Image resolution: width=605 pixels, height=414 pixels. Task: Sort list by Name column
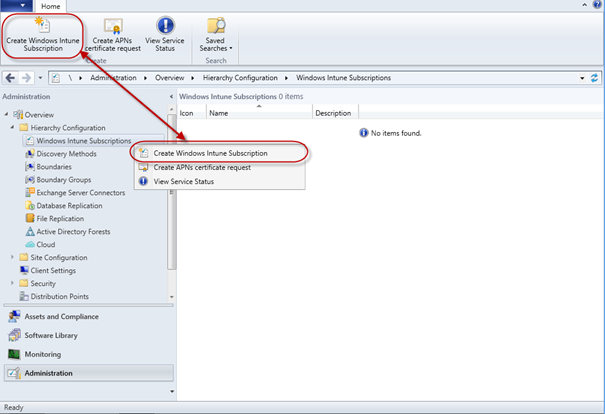click(x=259, y=113)
